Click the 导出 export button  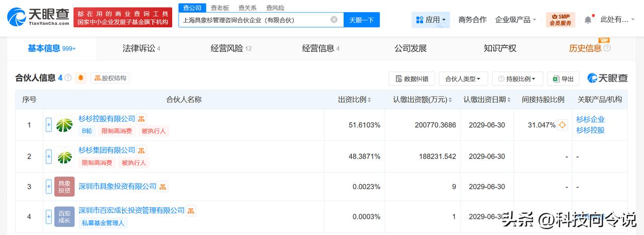(x=563, y=79)
